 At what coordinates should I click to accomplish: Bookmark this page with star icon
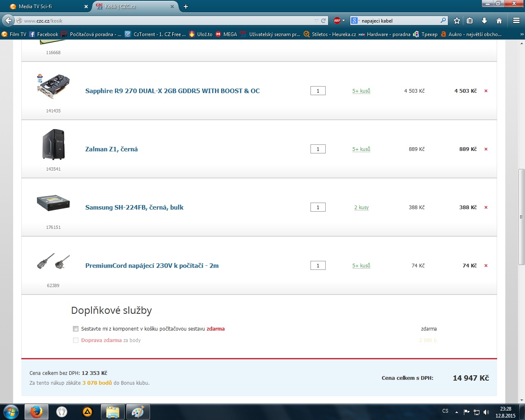coord(457,21)
